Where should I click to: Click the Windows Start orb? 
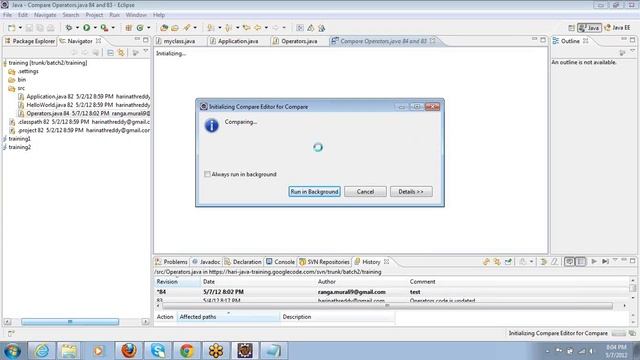(12, 351)
